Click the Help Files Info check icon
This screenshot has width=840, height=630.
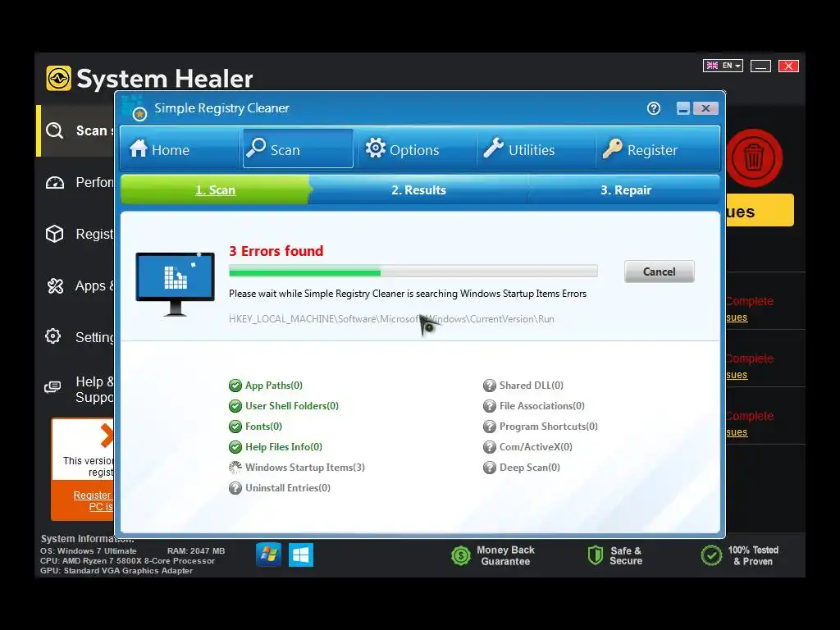235,447
